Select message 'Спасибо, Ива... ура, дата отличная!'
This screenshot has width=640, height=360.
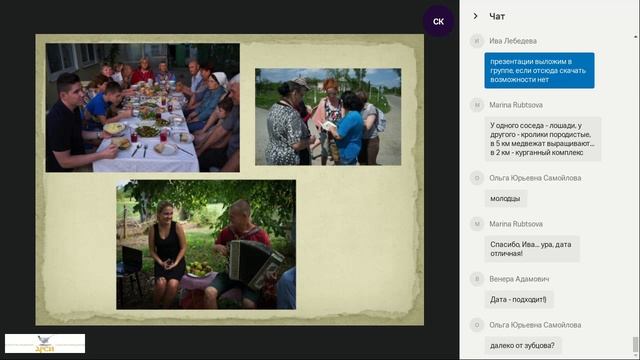pyautogui.click(x=532, y=249)
